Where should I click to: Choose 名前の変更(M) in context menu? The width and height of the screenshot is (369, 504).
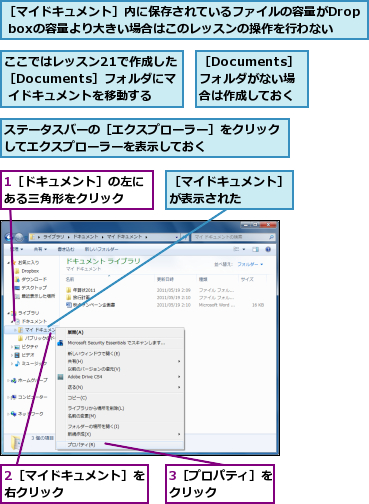pyautogui.click(x=120, y=416)
